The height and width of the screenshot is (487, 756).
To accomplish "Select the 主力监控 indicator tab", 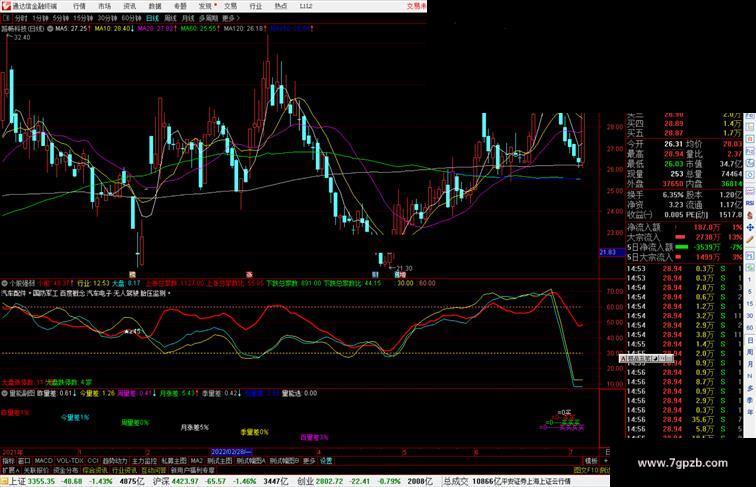I will 144,461.
